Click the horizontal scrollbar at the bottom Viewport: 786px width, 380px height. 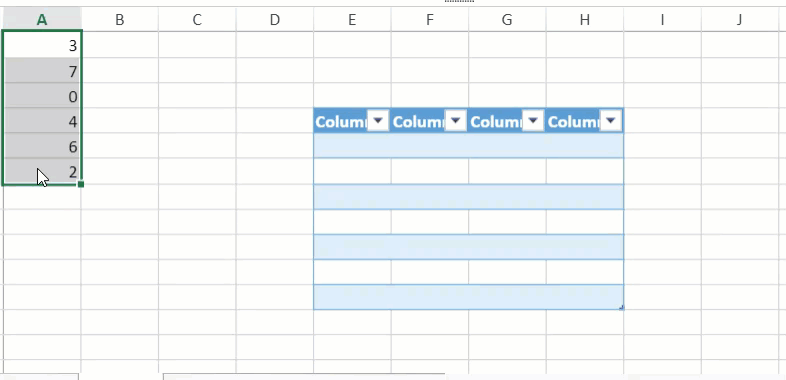click(x=304, y=376)
